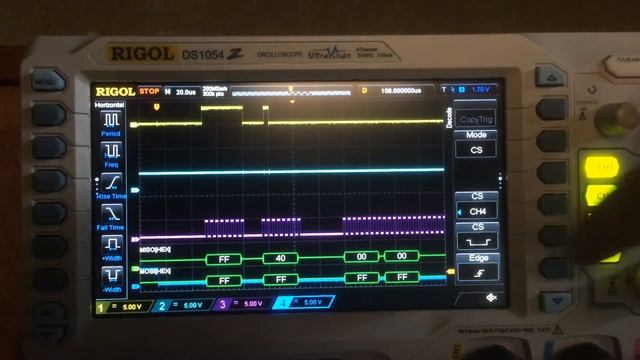
Task: Click the yellow trigger position marker on grid
Action: coord(156,107)
